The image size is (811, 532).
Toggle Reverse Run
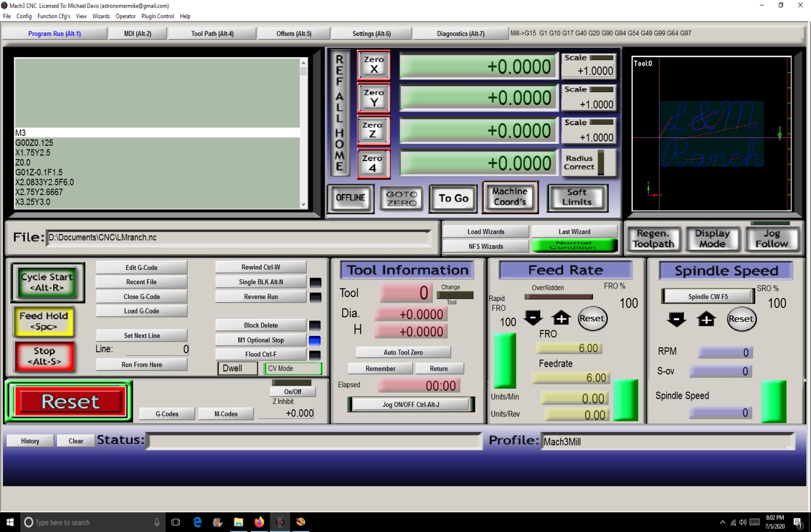(261, 296)
